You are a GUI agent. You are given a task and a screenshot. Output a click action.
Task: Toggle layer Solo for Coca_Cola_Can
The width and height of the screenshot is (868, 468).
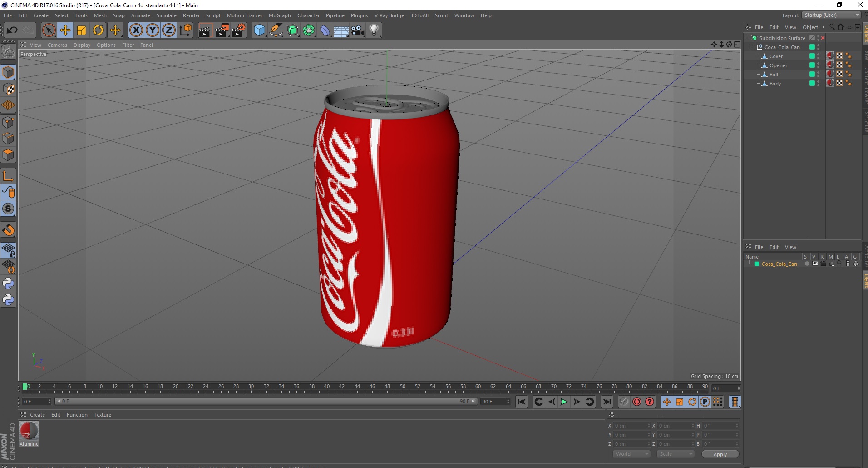point(807,264)
